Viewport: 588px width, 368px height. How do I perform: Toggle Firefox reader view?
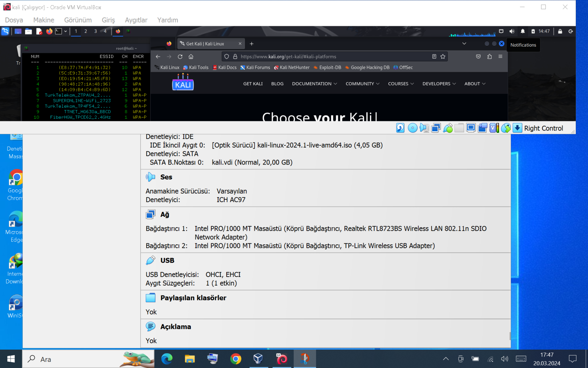click(434, 57)
